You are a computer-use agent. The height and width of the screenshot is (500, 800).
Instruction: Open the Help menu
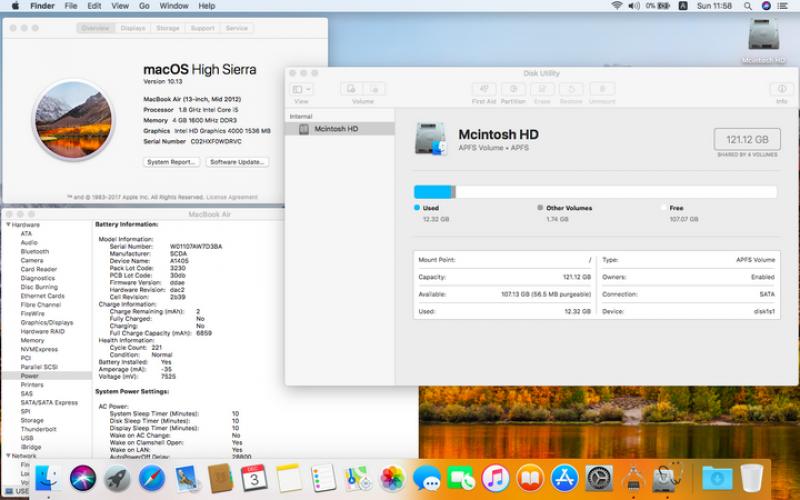pyautogui.click(x=207, y=6)
